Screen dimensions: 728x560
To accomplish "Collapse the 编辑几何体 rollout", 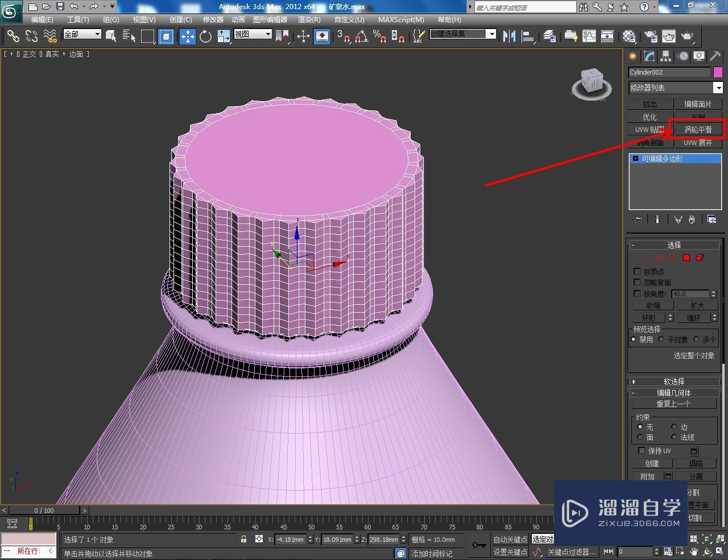I will [x=675, y=393].
